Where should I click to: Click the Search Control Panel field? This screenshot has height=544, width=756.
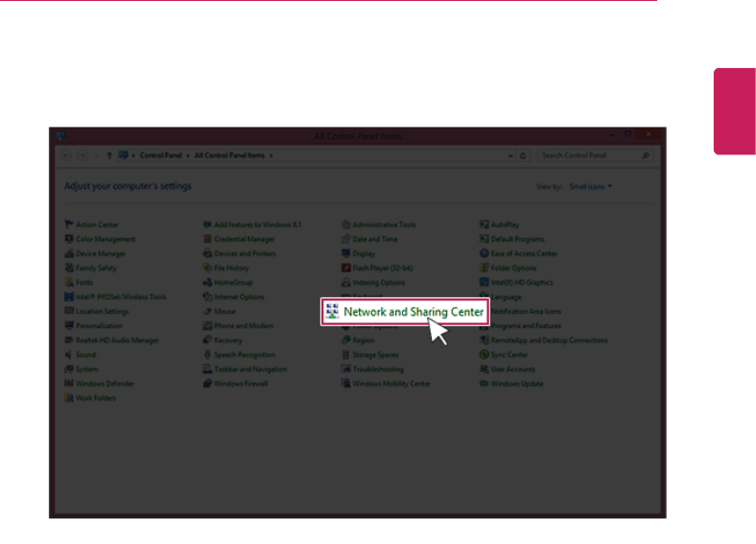(x=596, y=155)
